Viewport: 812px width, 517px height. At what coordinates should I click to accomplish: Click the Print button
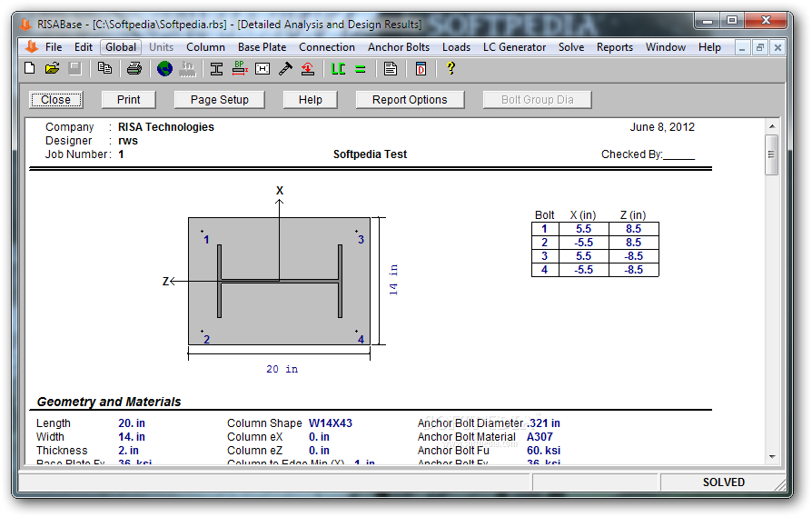point(128,99)
